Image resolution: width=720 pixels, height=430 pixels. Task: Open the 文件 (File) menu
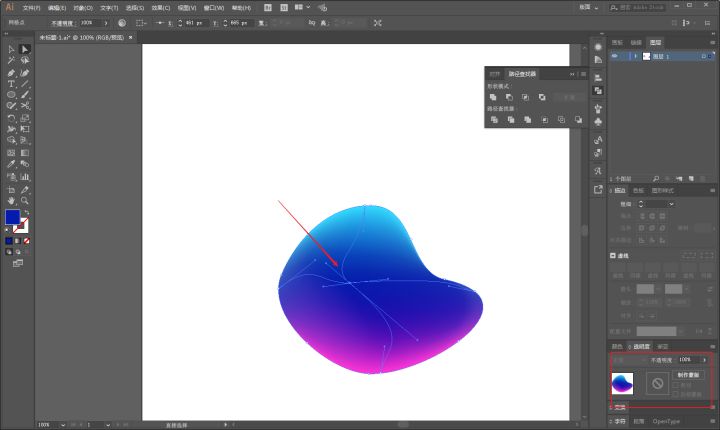pyautogui.click(x=31, y=8)
